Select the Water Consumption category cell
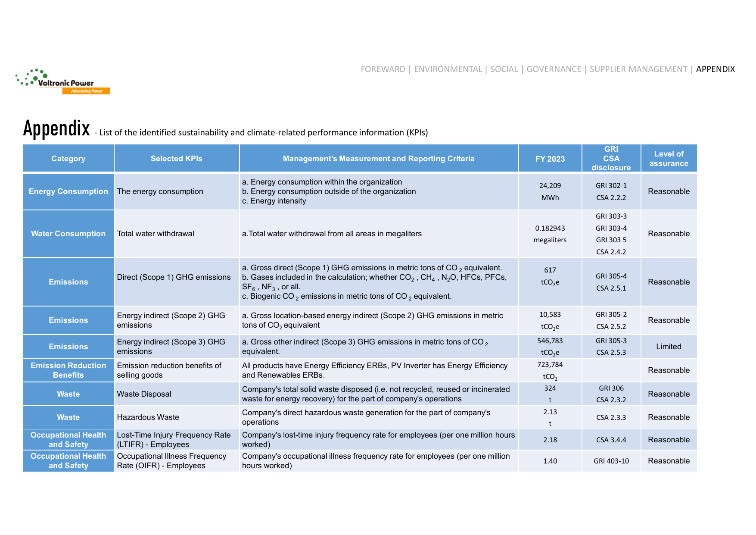Screen dimensions: 756x535 pyautogui.click(x=68, y=234)
